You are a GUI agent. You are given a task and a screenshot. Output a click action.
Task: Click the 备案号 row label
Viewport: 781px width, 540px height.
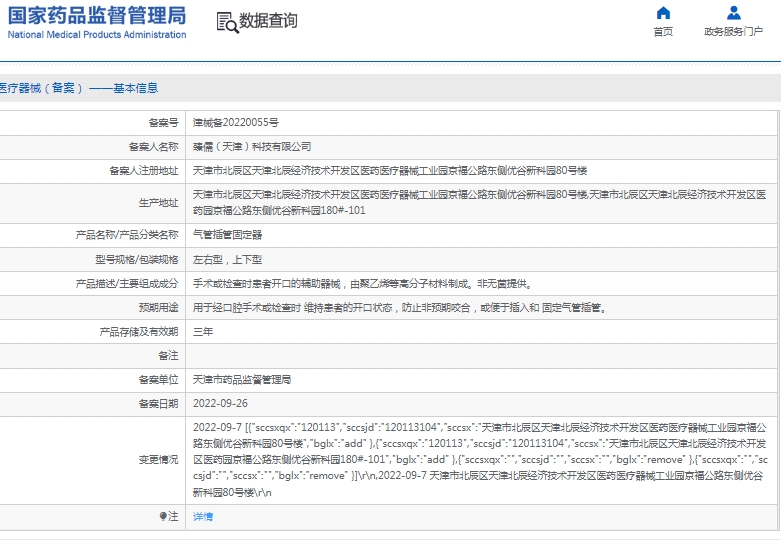(163, 123)
